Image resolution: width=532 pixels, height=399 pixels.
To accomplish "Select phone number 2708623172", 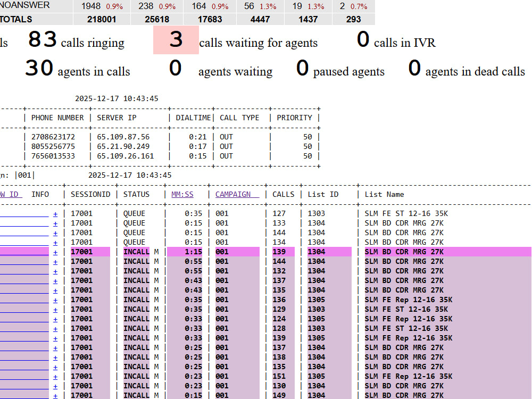I will pos(53,137).
